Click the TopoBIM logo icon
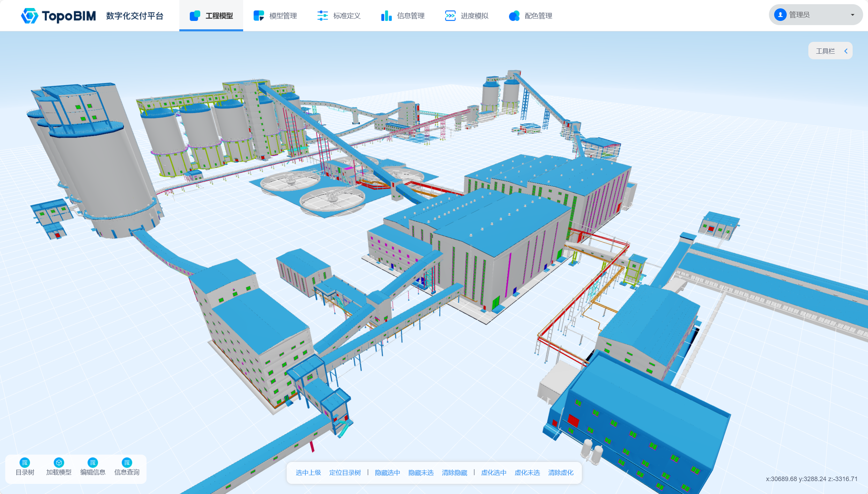 click(x=29, y=16)
